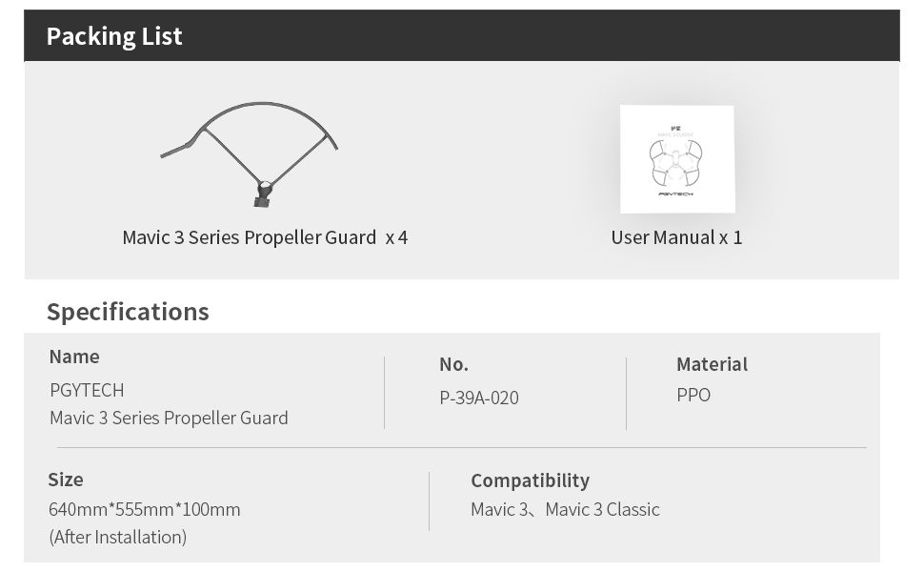Click the 640mm*555mm*100mm dimensions text
This screenshot has height=572, width=924.
(145, 509)
